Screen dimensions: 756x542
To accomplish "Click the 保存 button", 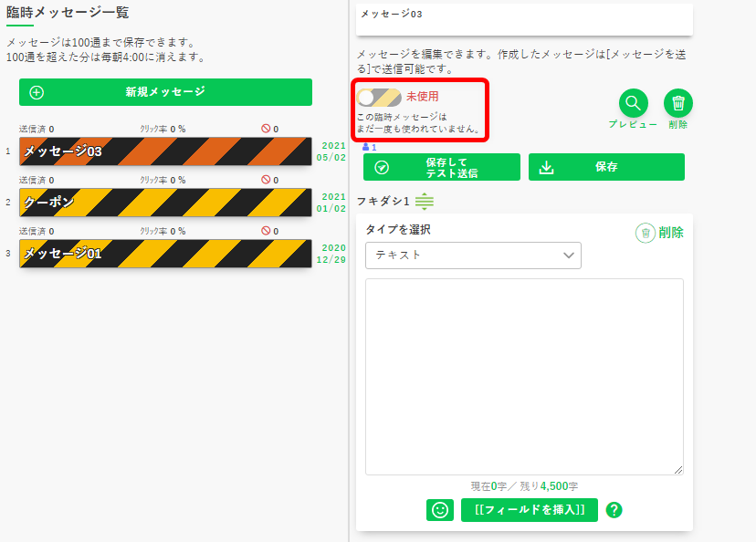I will 605,167.
